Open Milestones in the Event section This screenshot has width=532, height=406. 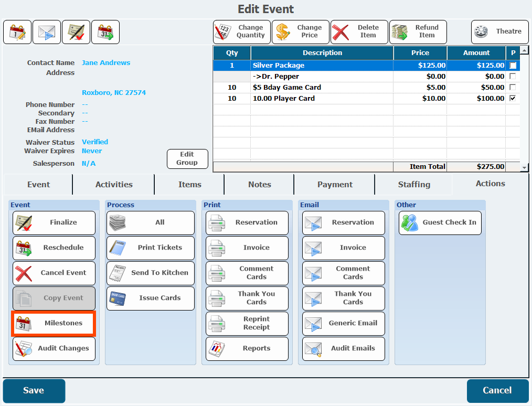point(54,323)
